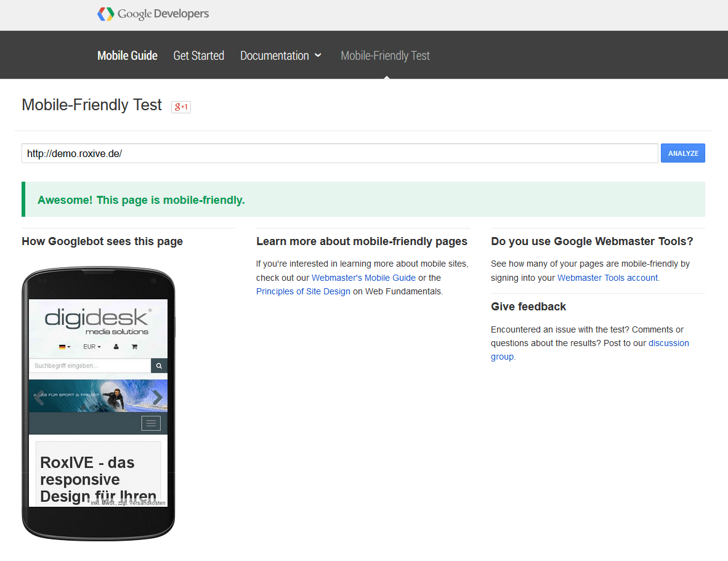The height and width of the screenshot is (561, 728).
Task: Go to Get Started
Action: coord(199,55)
